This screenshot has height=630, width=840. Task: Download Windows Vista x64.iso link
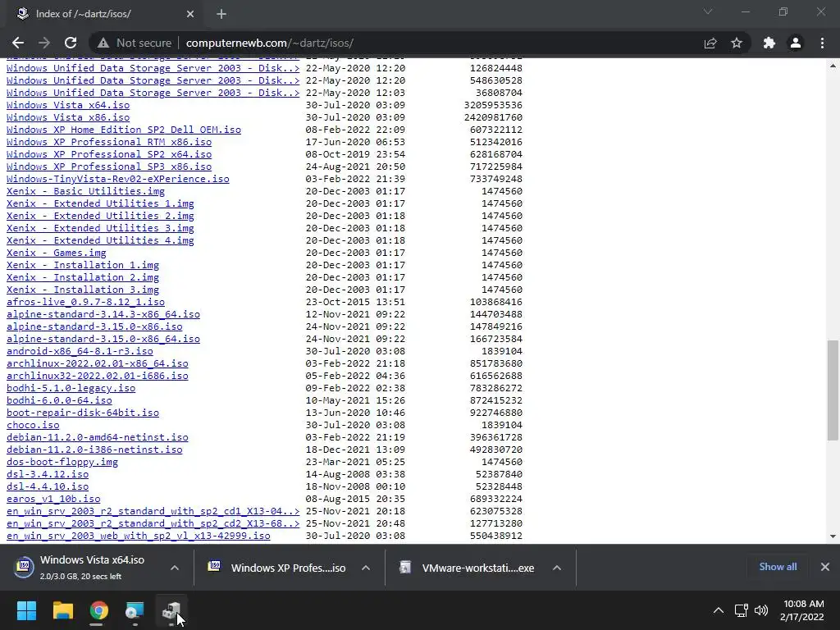click(x=68, y=105)
